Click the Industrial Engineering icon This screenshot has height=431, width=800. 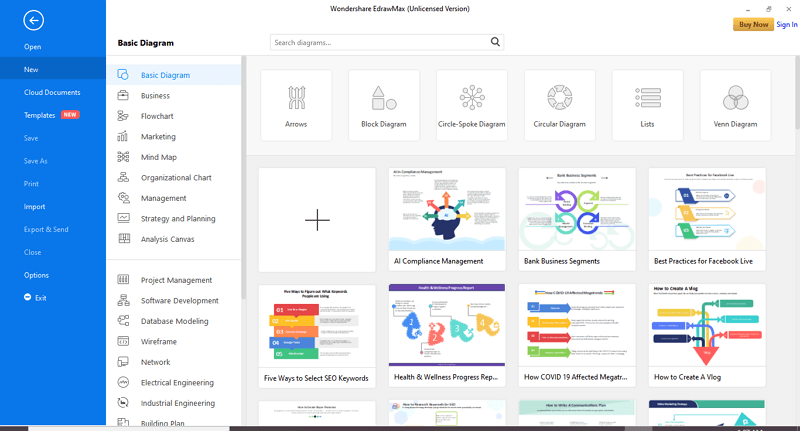click(x=123, y=402)
